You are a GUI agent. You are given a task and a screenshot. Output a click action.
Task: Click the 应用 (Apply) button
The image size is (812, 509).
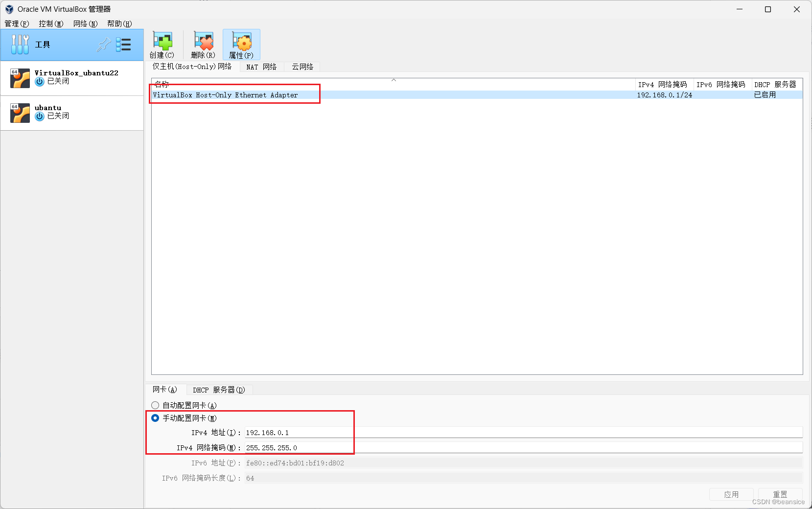coord(731,494)
